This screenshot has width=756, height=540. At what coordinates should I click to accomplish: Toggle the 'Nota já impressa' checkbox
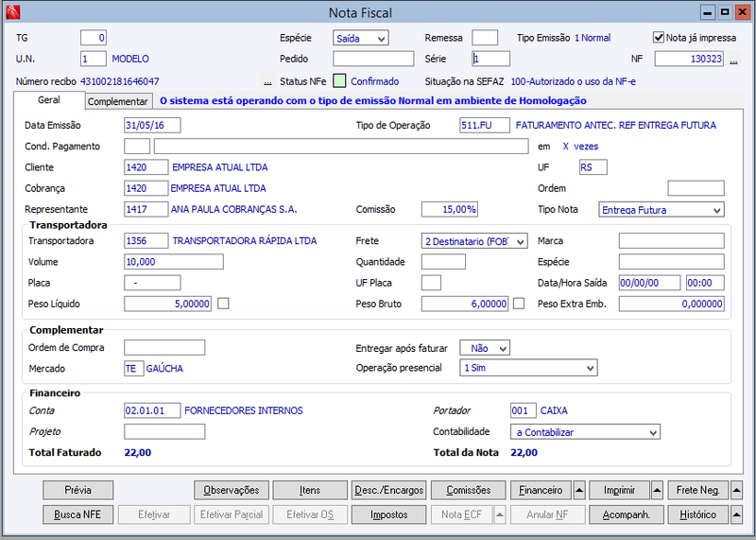[659, 38]
